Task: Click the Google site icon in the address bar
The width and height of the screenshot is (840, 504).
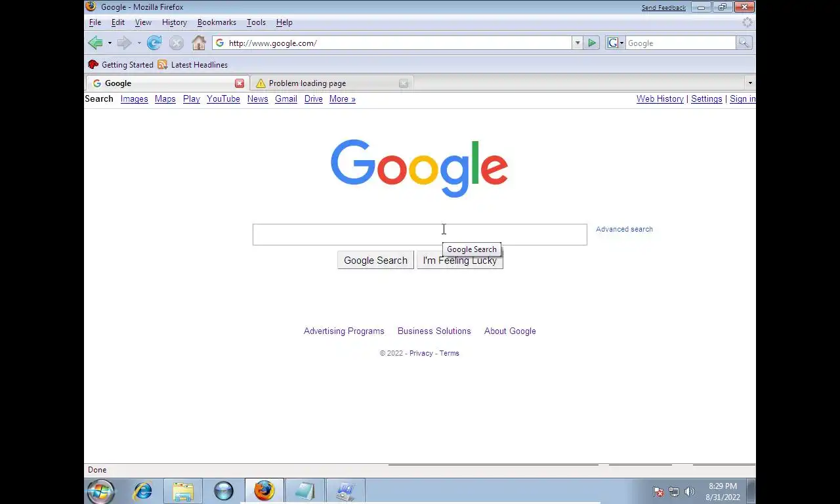Action: 220,43
